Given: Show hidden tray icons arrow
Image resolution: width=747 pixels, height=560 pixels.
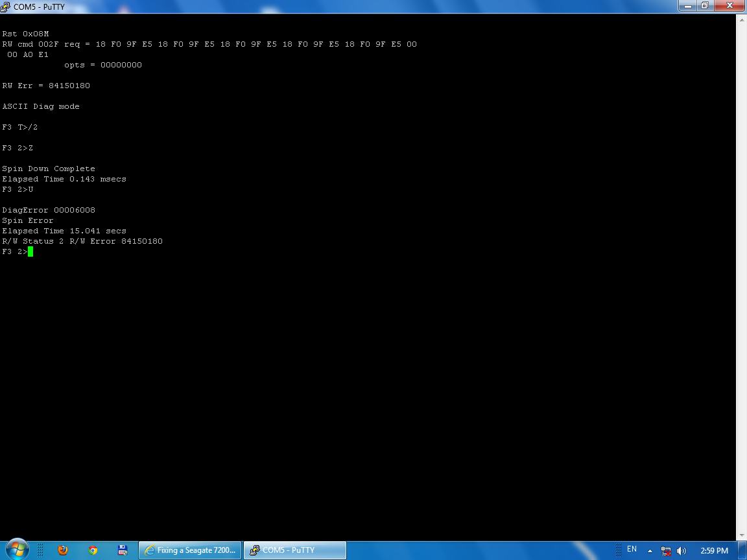Looking at the screenshot, I should 650,550.
